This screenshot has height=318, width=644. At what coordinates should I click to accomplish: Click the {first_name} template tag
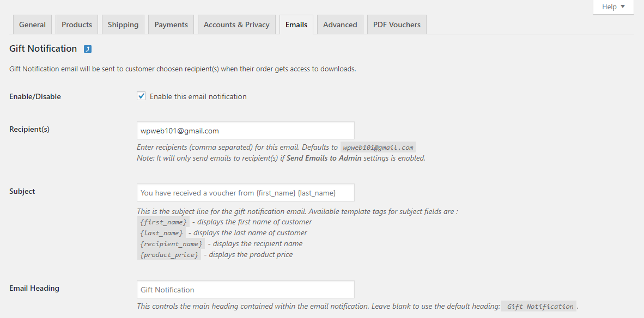click(163, 222)
